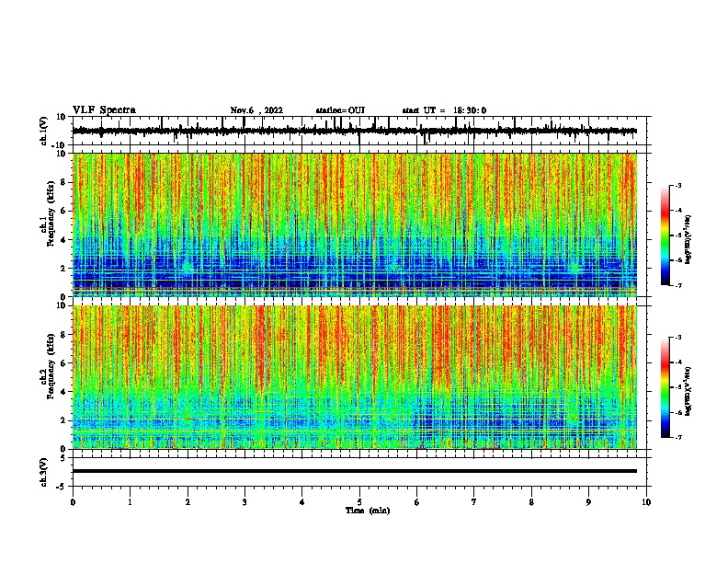Click the 'station=OUJ' label
Screen dimensions: 728x563
340,110
